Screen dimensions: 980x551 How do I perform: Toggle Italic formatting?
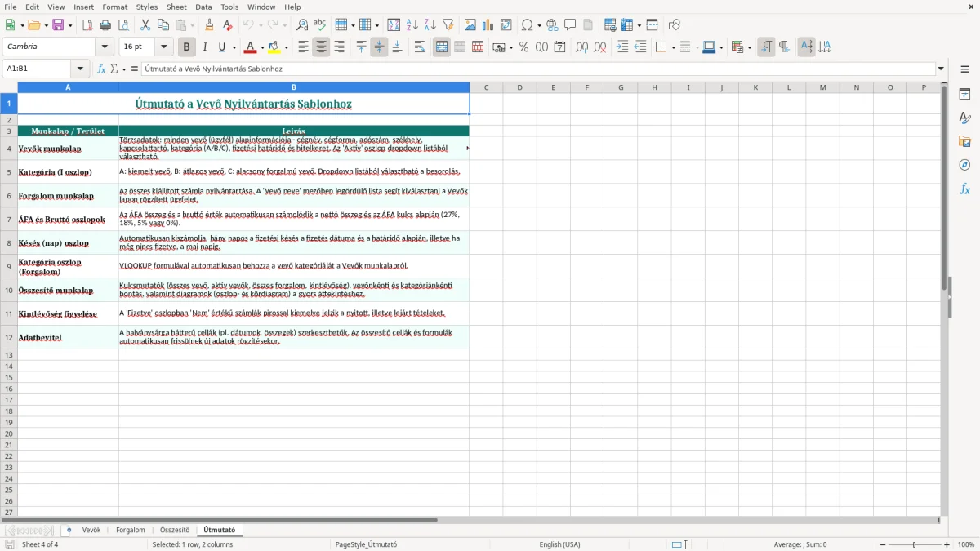(204, 47)
